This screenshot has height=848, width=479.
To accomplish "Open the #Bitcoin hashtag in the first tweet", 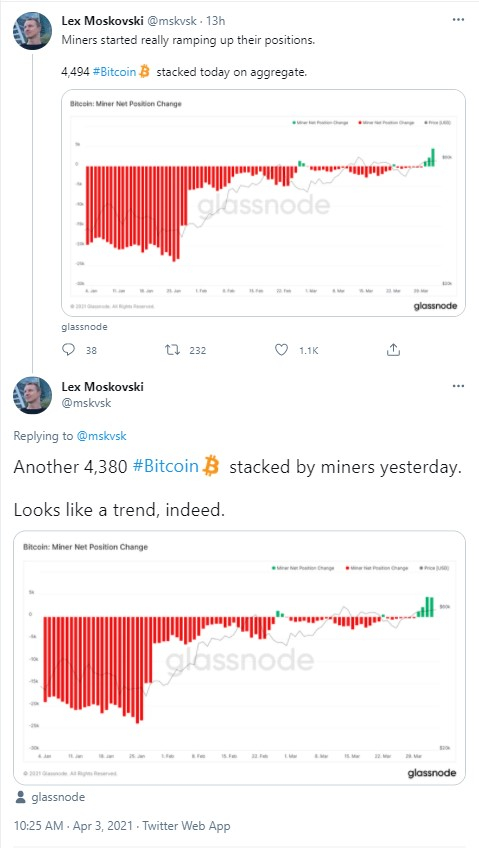I will (x=115, y=71).
